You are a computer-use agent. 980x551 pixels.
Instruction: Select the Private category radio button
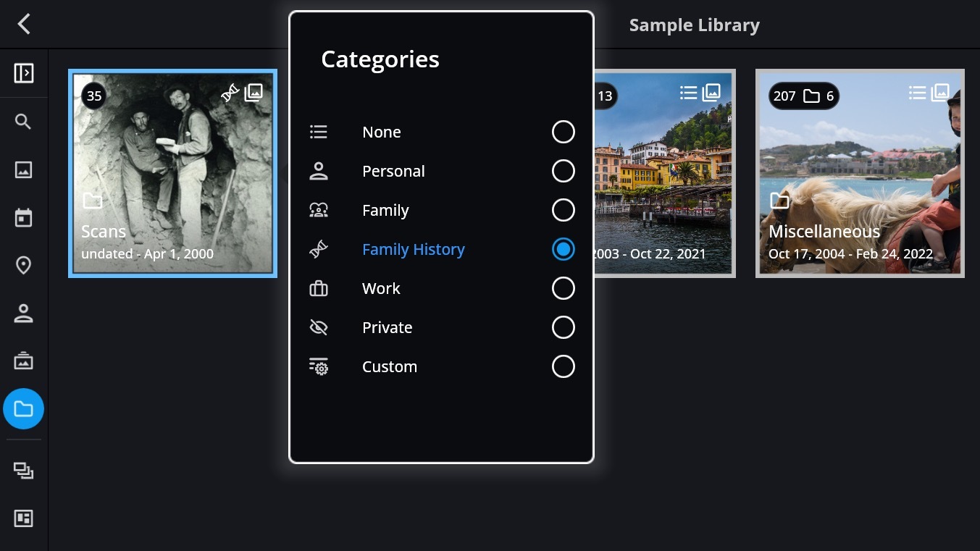563,327
